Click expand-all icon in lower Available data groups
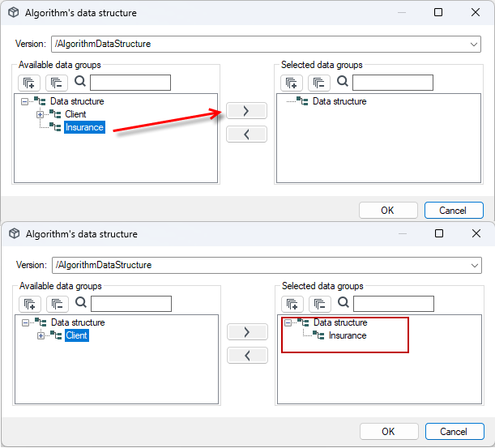 30,304
